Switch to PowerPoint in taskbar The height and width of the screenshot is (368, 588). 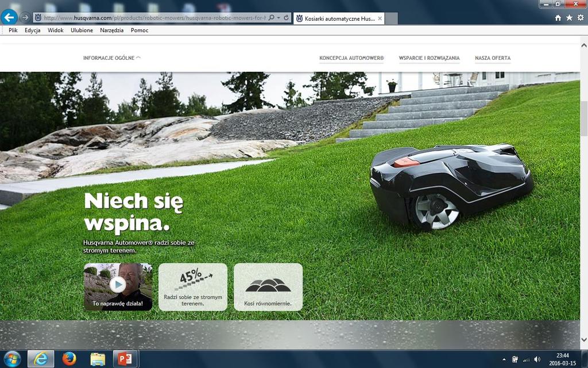tap(125, 359)
